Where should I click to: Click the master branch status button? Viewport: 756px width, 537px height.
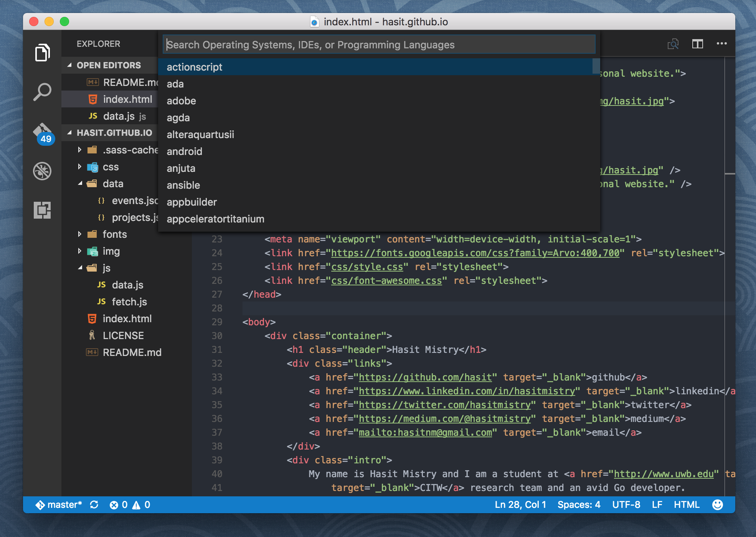click(59, 505)
